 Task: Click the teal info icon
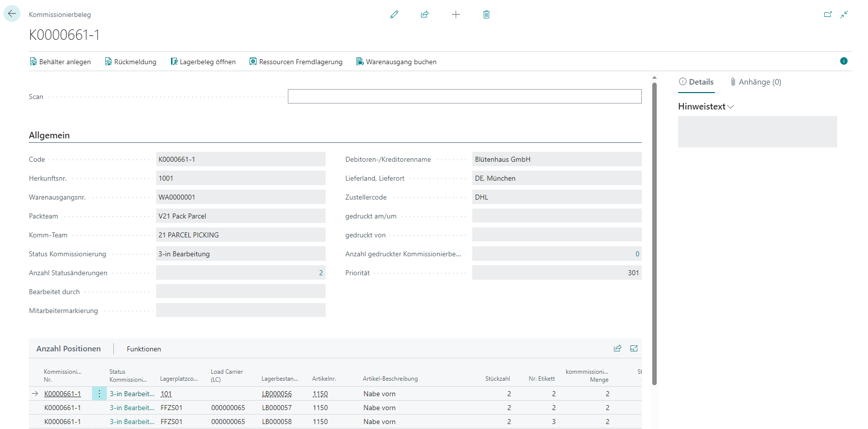tap(844, 61)
